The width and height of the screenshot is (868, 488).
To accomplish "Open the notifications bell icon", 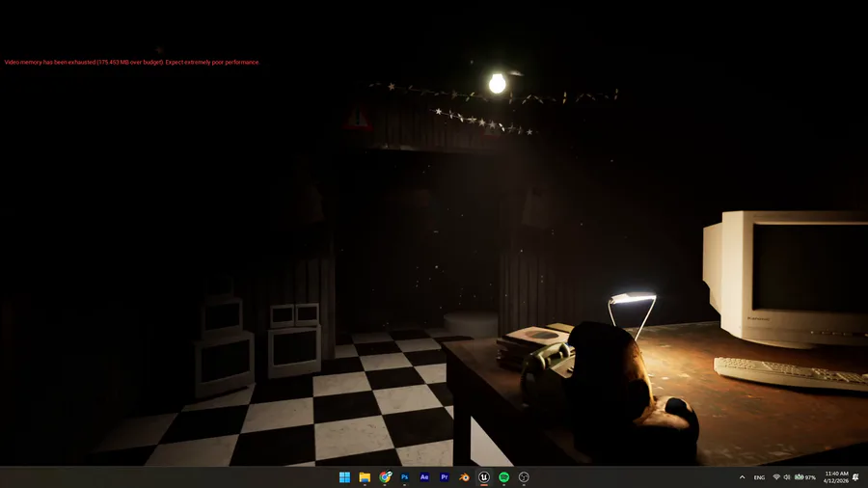I will click(x=855, y=477).
